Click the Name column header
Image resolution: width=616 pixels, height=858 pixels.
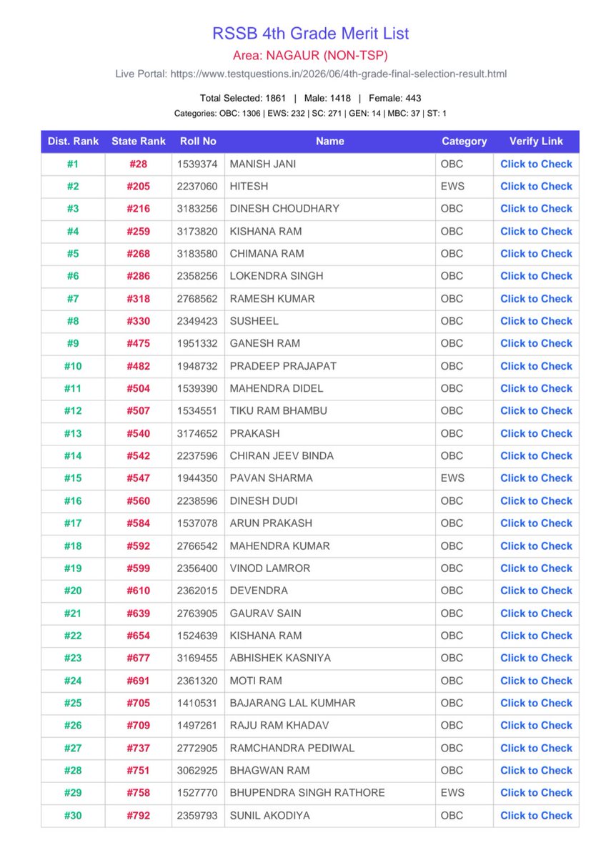pos(330,142)
